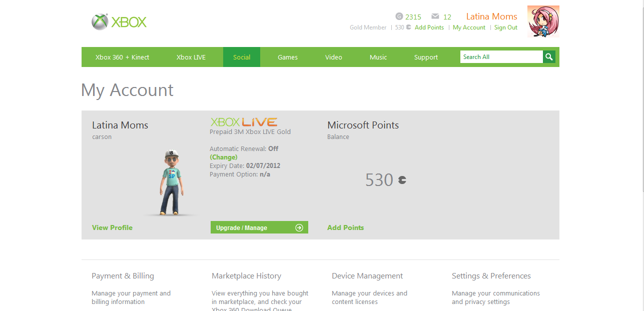The image size is (644, 311).
Task: Click Add Points under Microsoft Points balance
Action: (345, 227)
